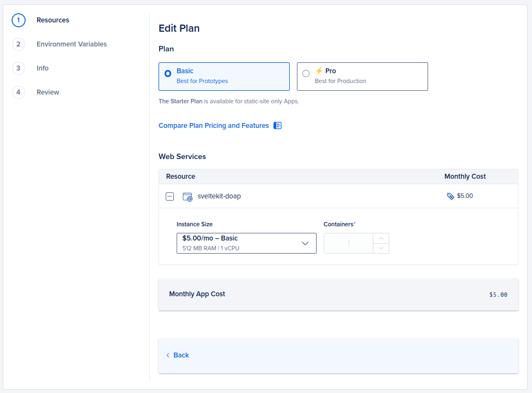Image resolution: width=532 pixels, height=393 pixels.
Task: Click step number 1 circle
Action: 19,20
